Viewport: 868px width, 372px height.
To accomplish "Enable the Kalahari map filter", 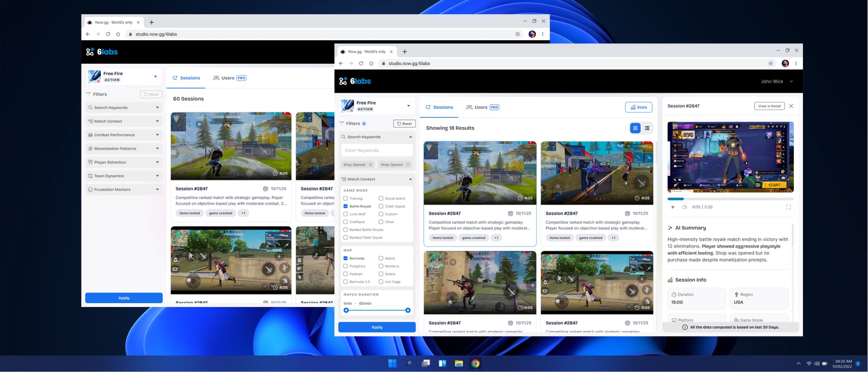I will click(x=345, y=274).
